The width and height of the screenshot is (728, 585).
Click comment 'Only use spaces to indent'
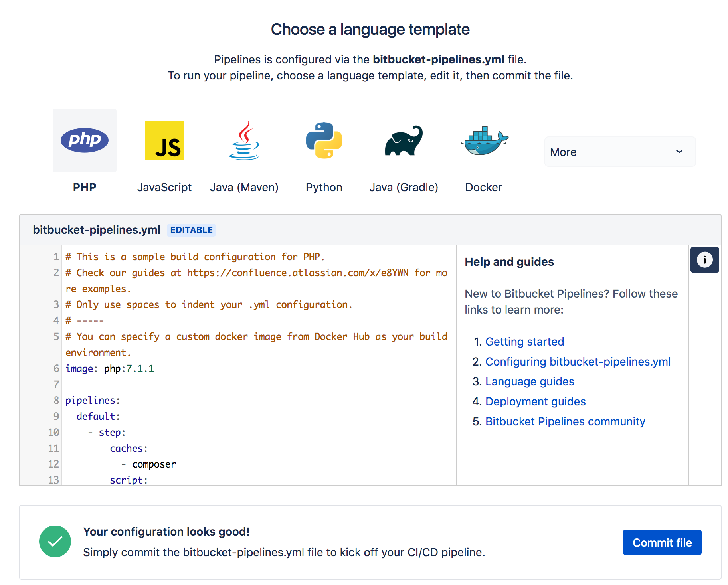point(209,304)
